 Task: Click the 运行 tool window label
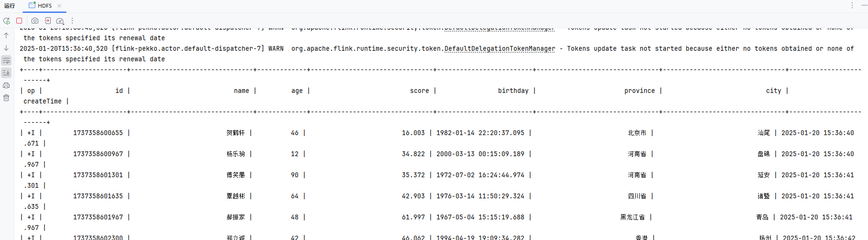click(10, 6)
